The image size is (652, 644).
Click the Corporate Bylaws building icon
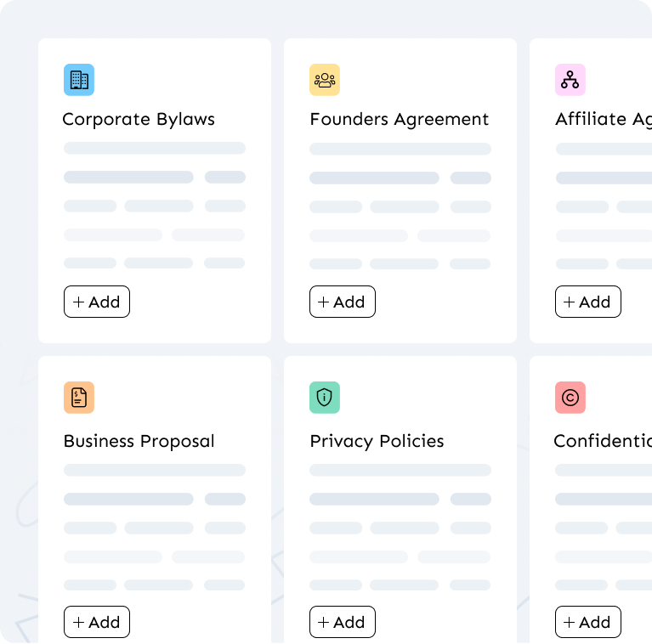point(79,80)
